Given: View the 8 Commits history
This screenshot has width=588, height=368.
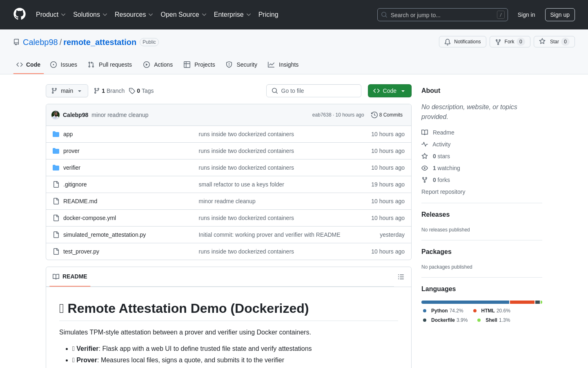Looking at the screenshot, I should pos(387,115).
